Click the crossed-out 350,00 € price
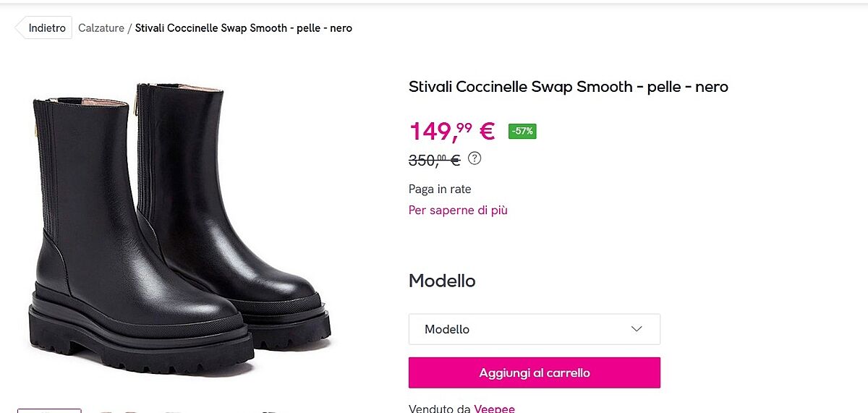Viewport: 868px width, 413px height. 434,160
